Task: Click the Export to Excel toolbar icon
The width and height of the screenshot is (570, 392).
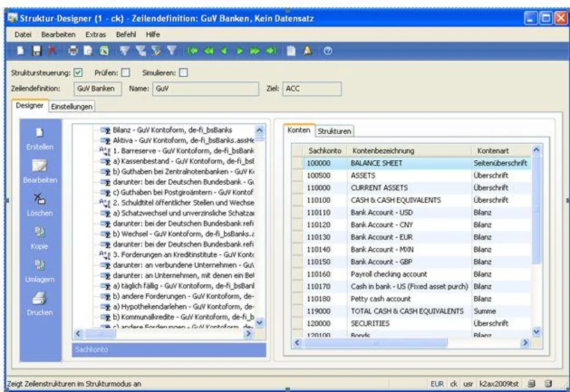Action: [104, 51]
